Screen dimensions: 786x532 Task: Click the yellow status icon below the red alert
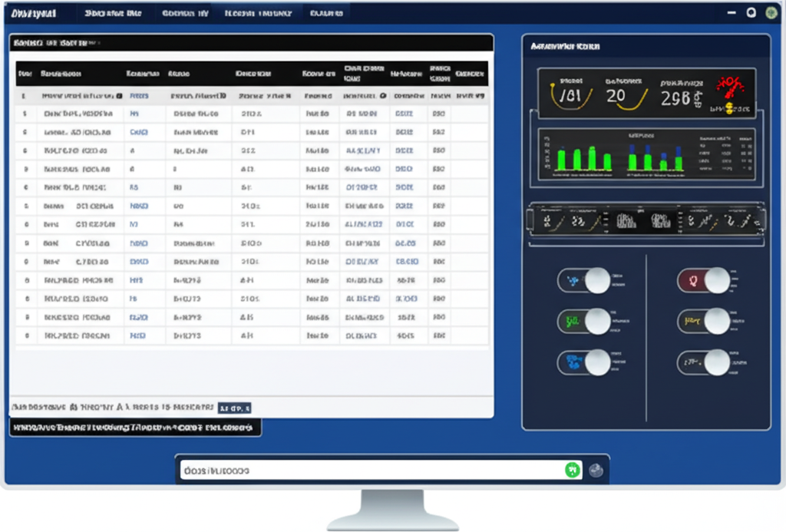pos(729,108)
